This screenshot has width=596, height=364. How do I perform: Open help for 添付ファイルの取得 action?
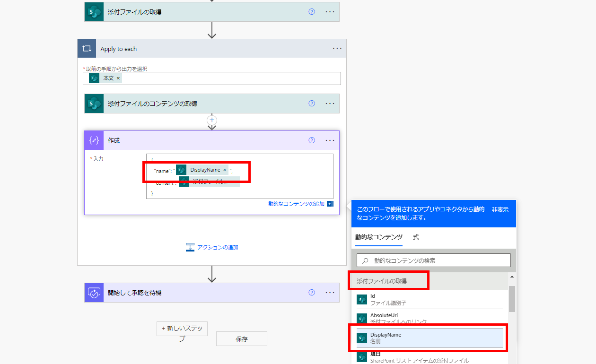point(311,11)
